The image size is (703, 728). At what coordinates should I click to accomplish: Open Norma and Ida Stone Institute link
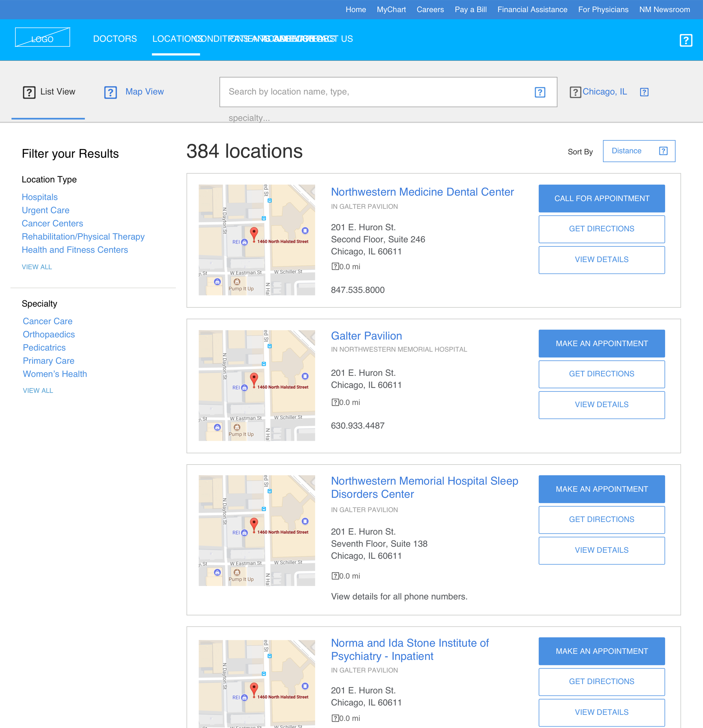(410, 649)
